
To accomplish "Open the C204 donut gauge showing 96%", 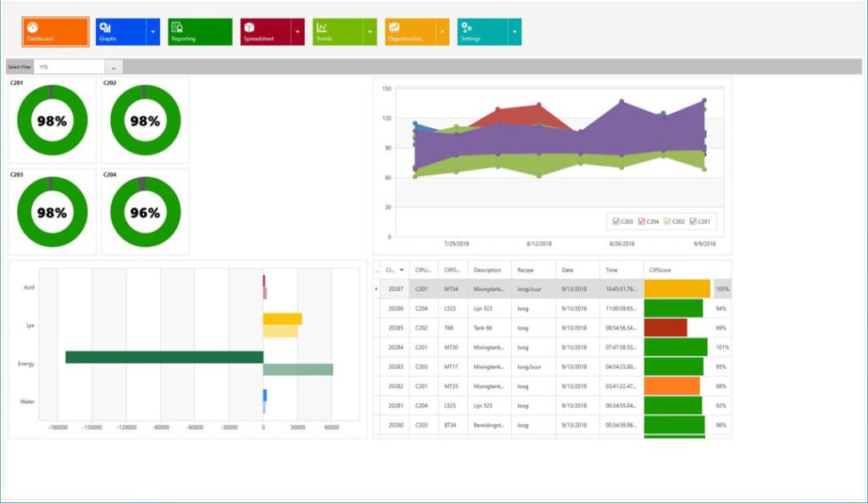I will (x=145, y=212).
